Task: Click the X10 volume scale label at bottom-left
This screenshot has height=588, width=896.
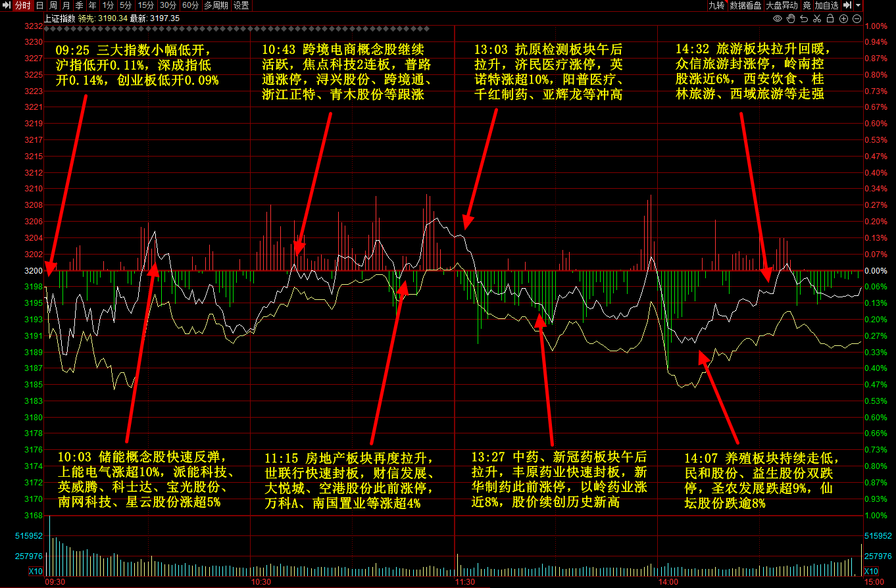Action: (x=35, y=571)
